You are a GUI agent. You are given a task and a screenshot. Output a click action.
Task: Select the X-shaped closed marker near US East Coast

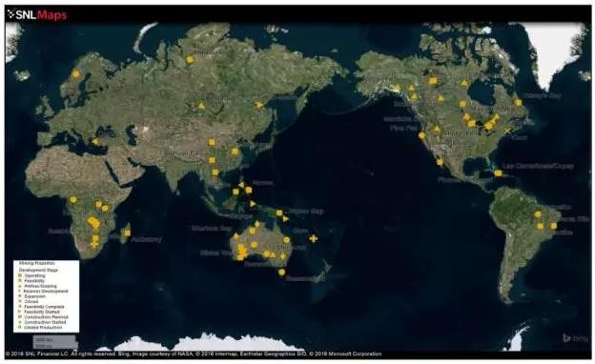click(507, 131)
